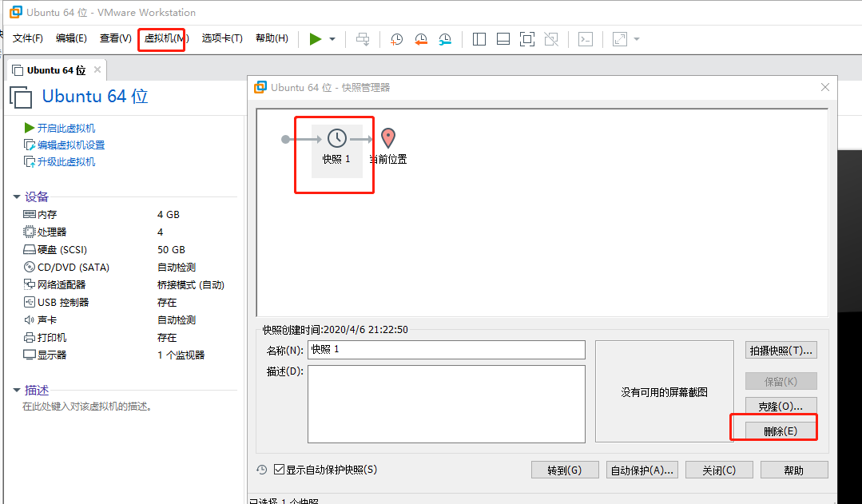Image resolution: width=862 pixels, height=504 pixels.
Task: Select the 打印机 device row
Action: click(x=129, y=338)
